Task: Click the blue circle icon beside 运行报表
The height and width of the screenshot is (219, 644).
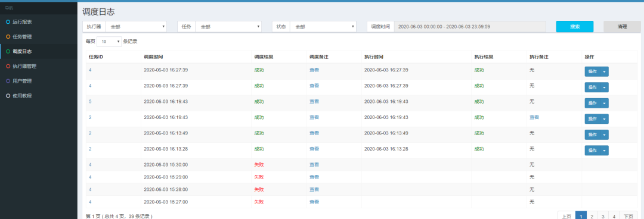Action: click(x=8, y=22)
